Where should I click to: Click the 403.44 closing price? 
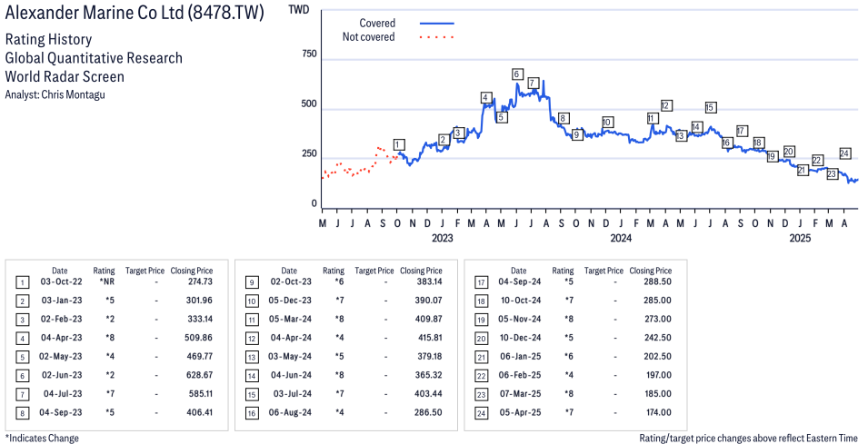coord(428,394)
